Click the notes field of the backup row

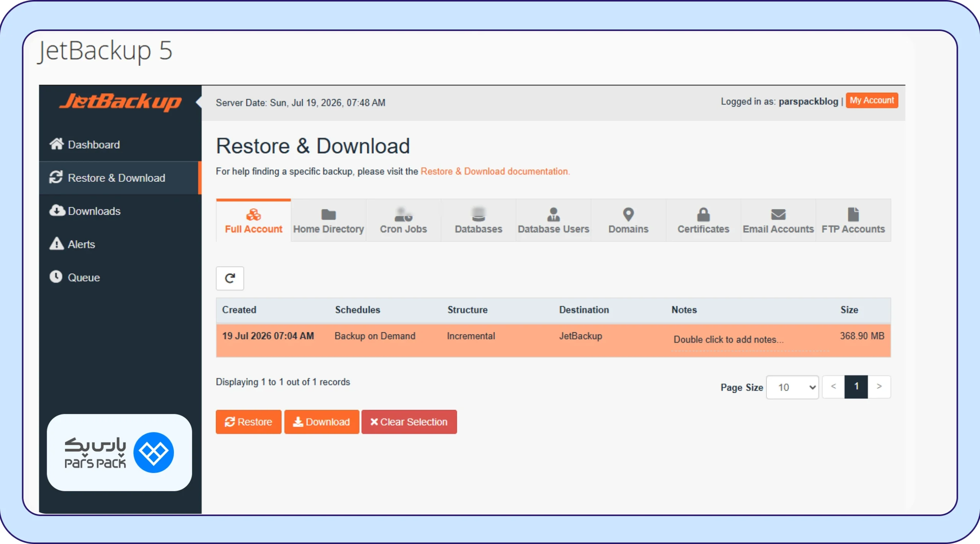click(x=750, y=340)
